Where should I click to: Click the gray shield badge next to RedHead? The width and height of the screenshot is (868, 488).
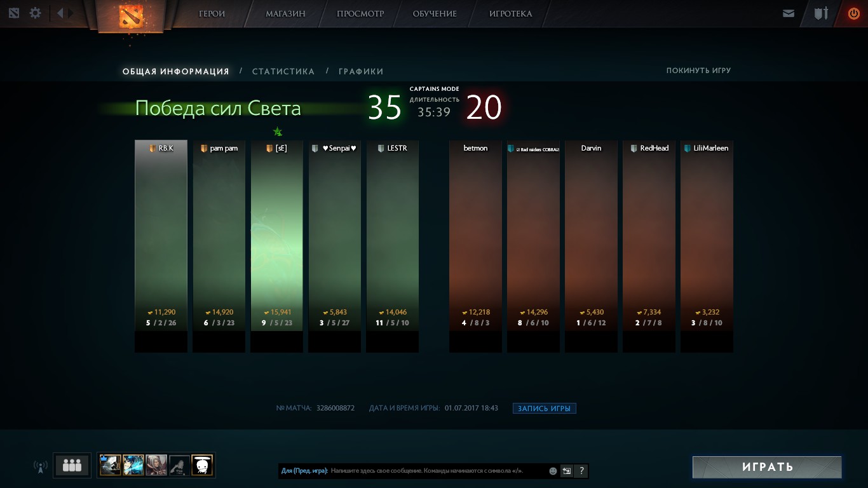[634, 148]
